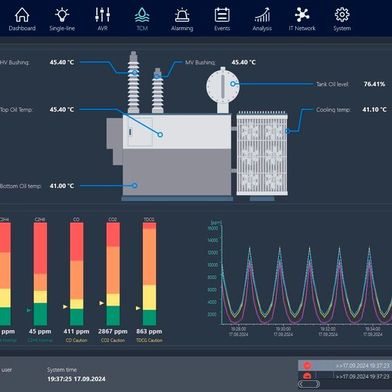Select the highlighted alarm row 17.09.2024 19:37:23
The height and width of the screenshot is (392, 392).
click(x=345, y=366)
